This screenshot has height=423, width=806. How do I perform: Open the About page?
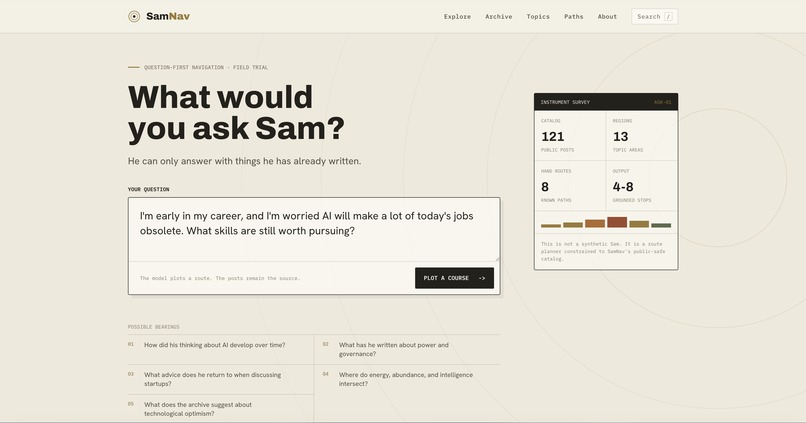point(607,16)
